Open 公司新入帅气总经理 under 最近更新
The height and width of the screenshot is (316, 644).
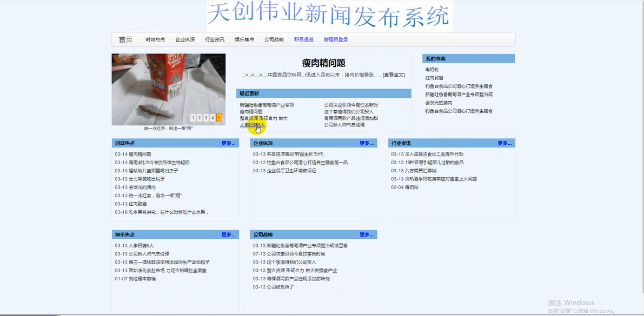(x=344, y=125)
